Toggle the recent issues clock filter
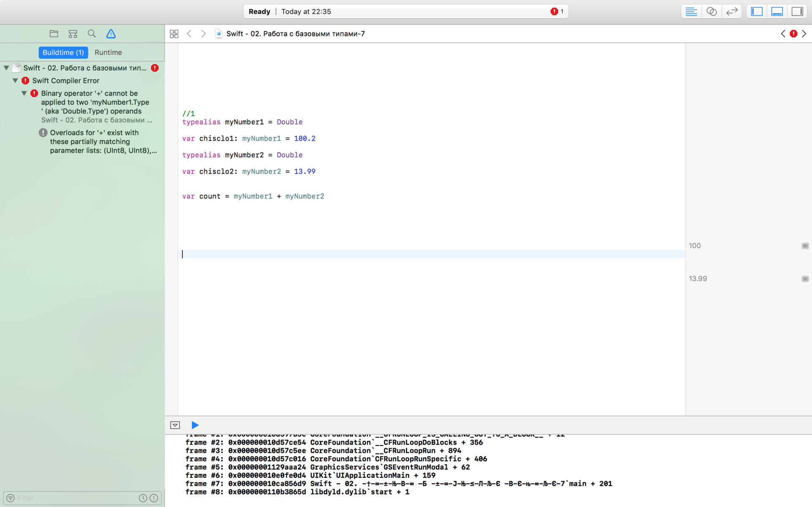812x507 pixels. pyautogui.click(x=143, y=498)
